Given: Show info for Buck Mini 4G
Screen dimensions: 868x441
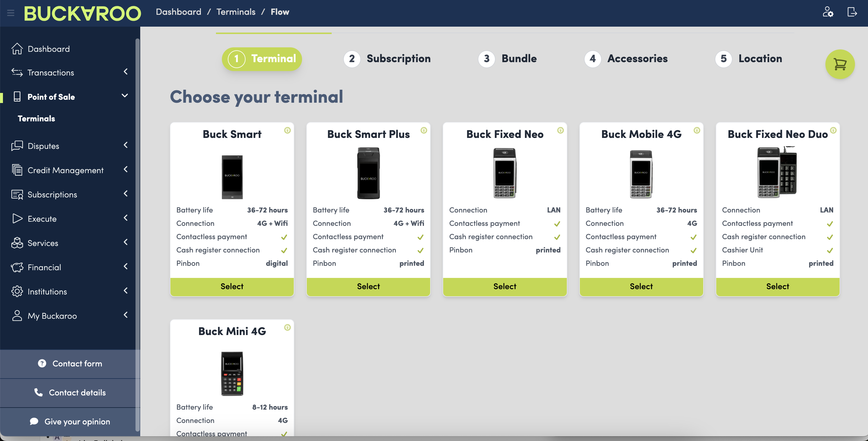Looking at the screenshot, I should (x=288, y=328).
